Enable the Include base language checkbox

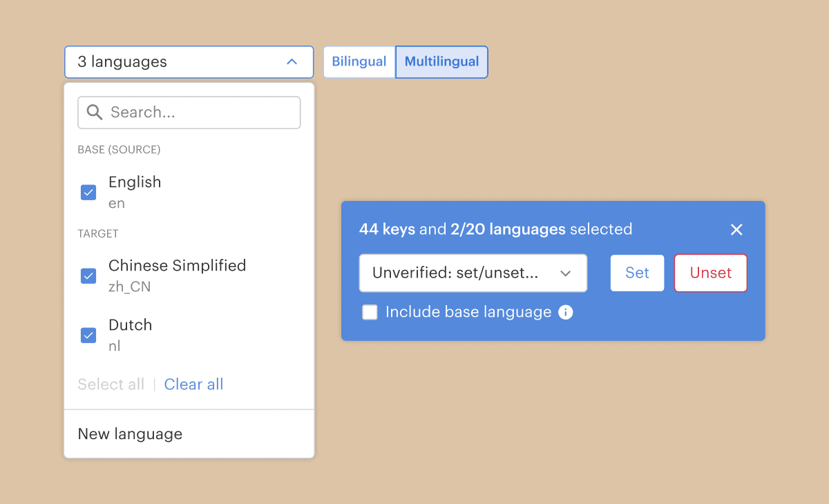tap(370, 313)
